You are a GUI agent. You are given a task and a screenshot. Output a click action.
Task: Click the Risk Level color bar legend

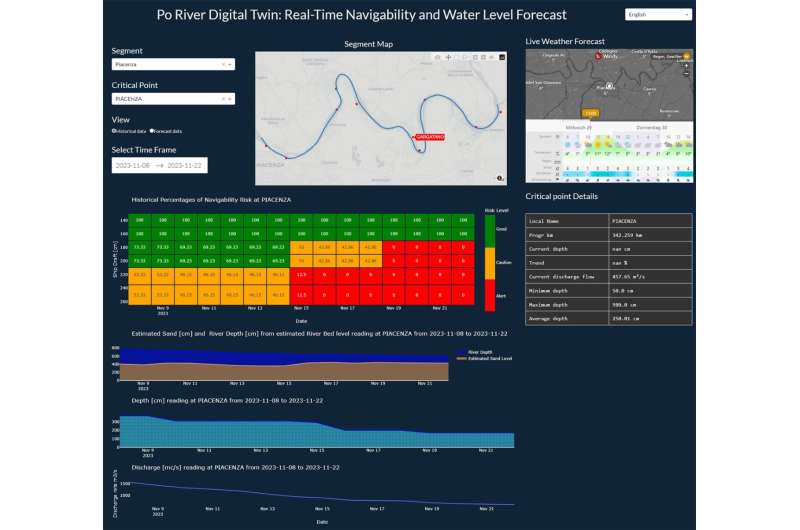[x=490, y=257]
